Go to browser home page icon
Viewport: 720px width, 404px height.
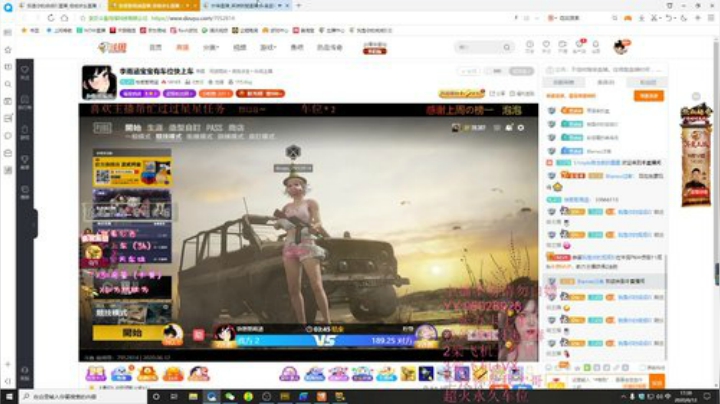[65, 18]
